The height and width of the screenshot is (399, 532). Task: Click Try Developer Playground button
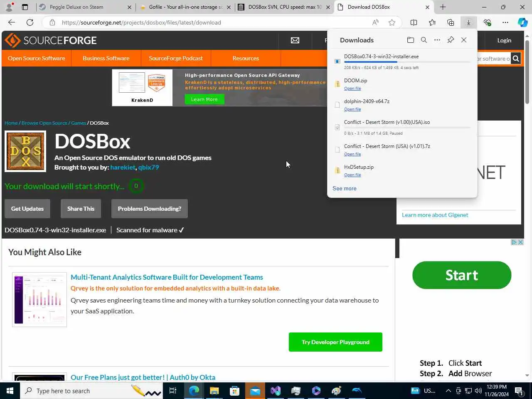(x=335, y=342)
